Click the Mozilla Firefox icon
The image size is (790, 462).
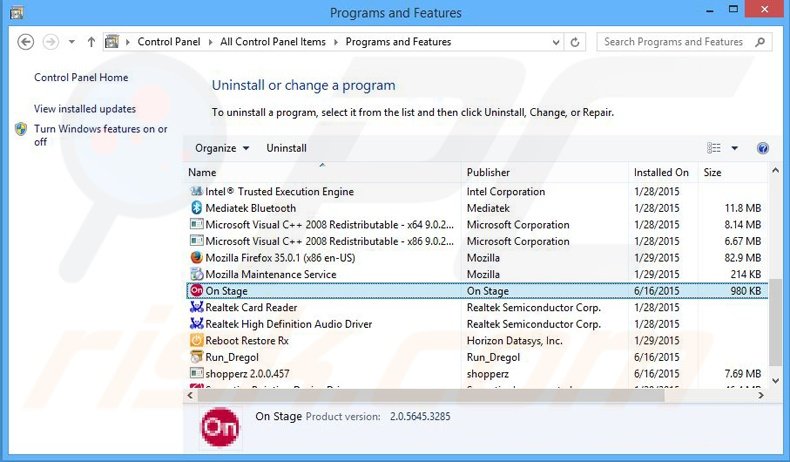coord(196,257)
